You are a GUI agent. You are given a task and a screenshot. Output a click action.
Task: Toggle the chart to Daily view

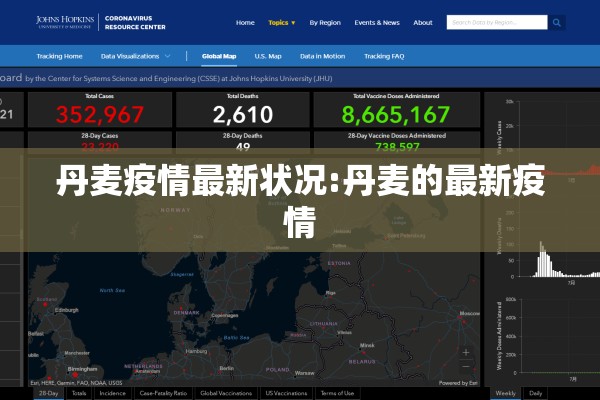535,393
